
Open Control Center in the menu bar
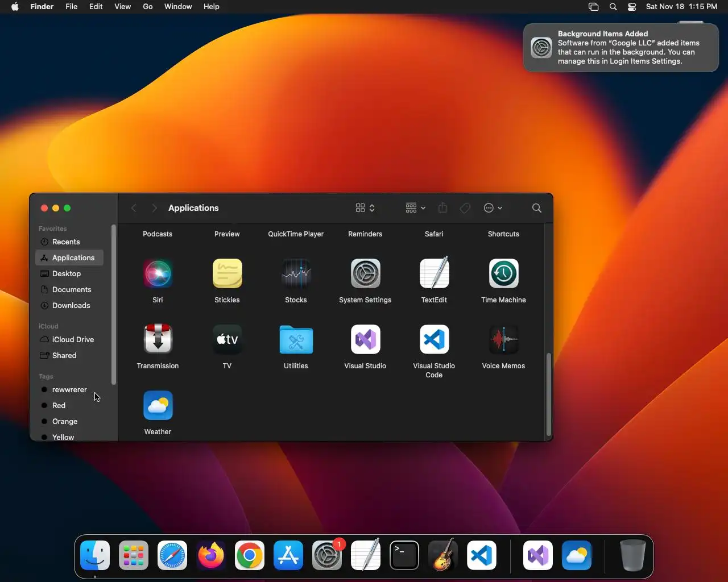tap(632, 7)
